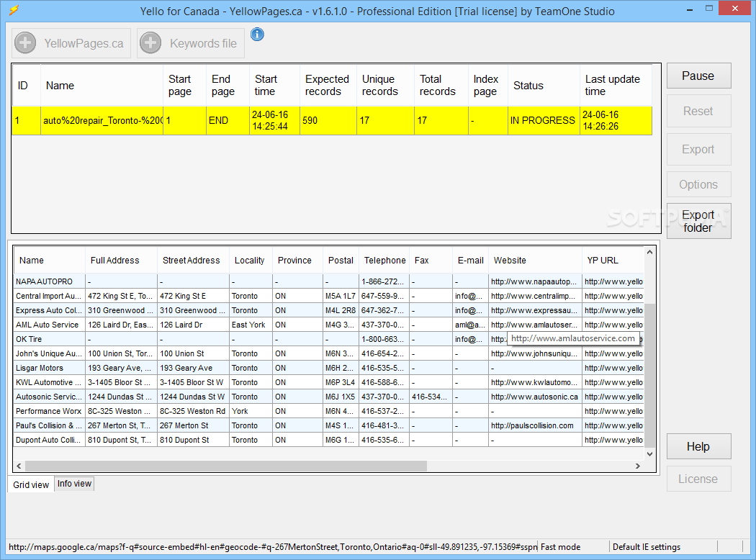The width and height of the screenshot is (756, 560).
Task: Open the Export folder button
Action: click(698, 221)
